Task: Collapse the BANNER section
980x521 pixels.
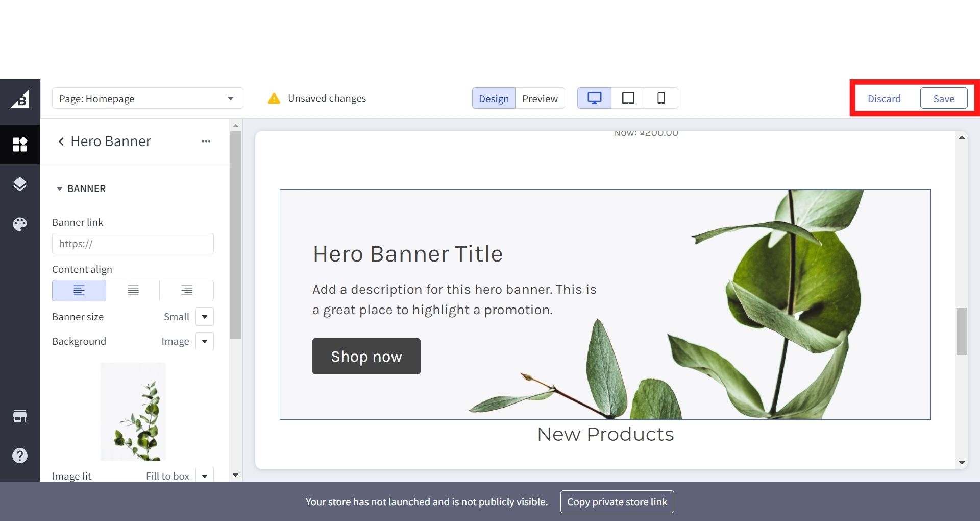Action: click(60, 188)
